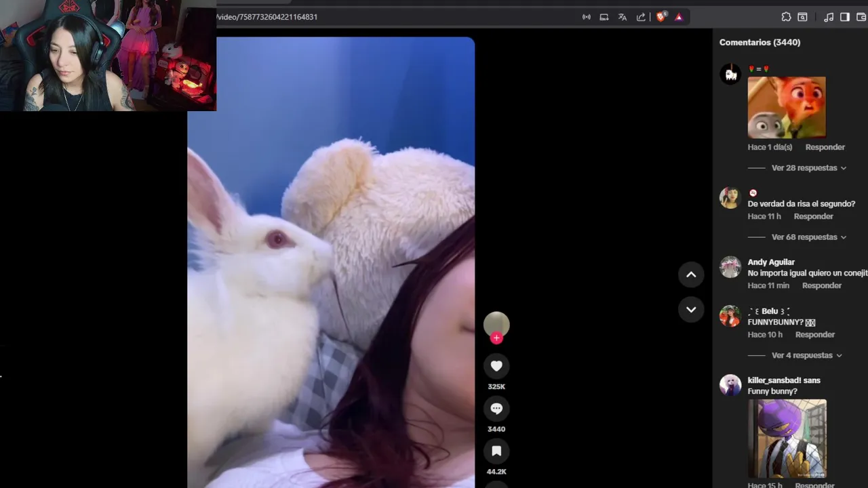This screenshot has width=868, height=488.
Task: Click the Andy Aguilar username
Action: pyautogui.click(x=771, y=262)
